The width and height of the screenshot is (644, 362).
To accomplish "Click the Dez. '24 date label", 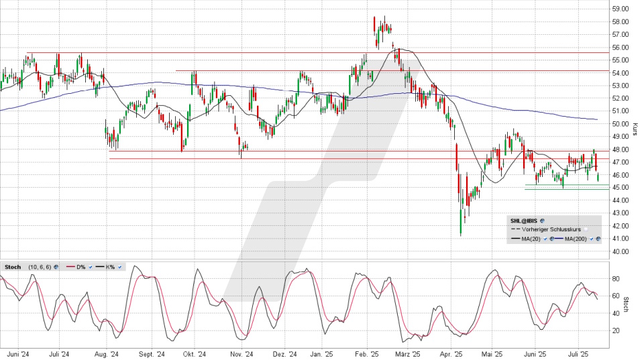I will click(x=285, y=354).
